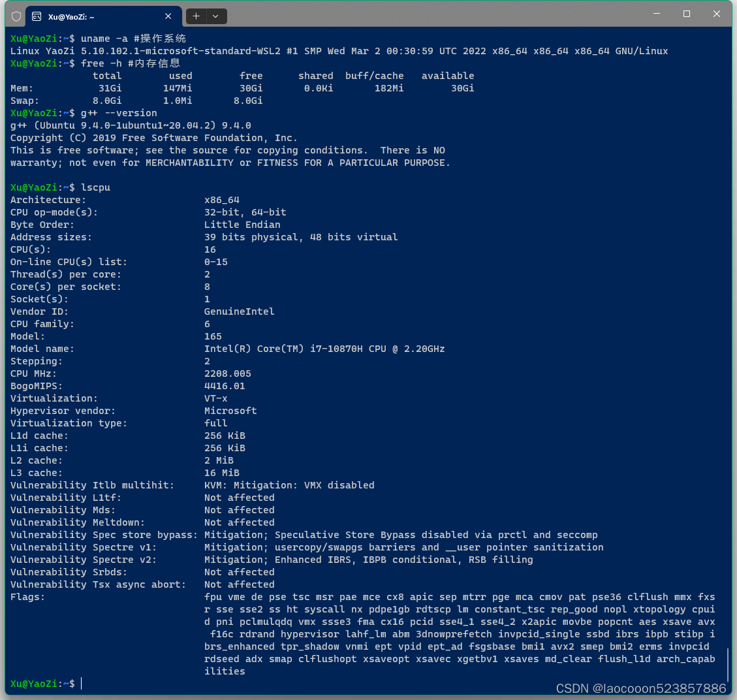Click the 'Flags:' label
737x700 pixels.
27,597
